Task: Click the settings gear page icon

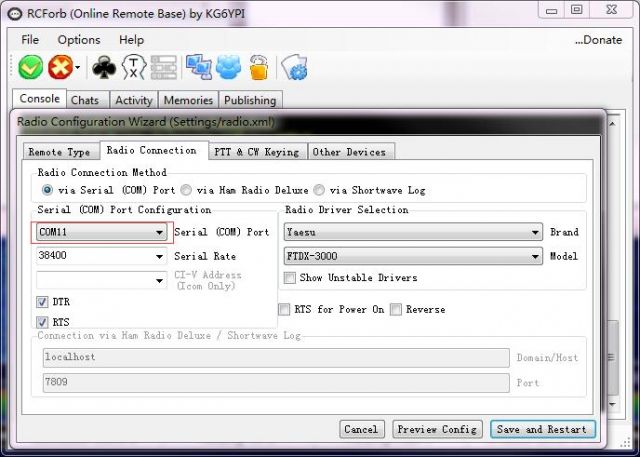Action: (x=295, y=67)
